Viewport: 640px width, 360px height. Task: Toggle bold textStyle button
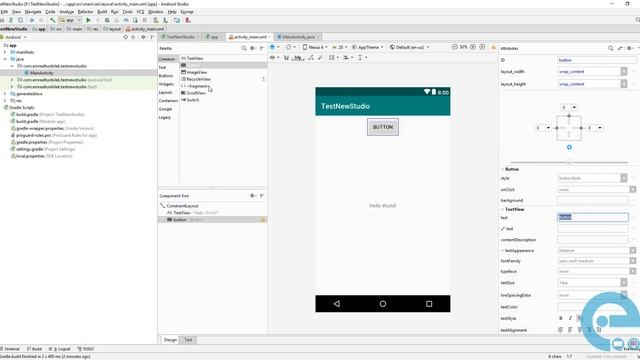tap(561, 318)
